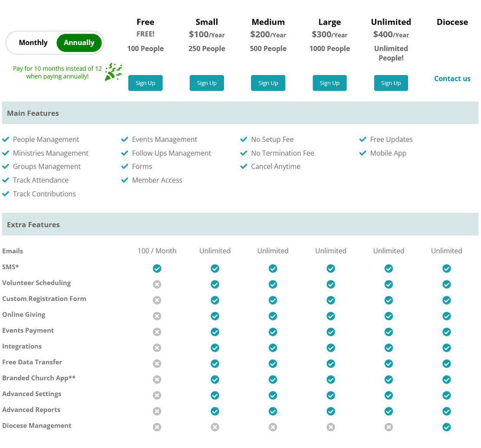Viewport: 481px width, 448px height.
Task: Click checkmark beside Cancel Anytime
Action: [x=244, y=167]
